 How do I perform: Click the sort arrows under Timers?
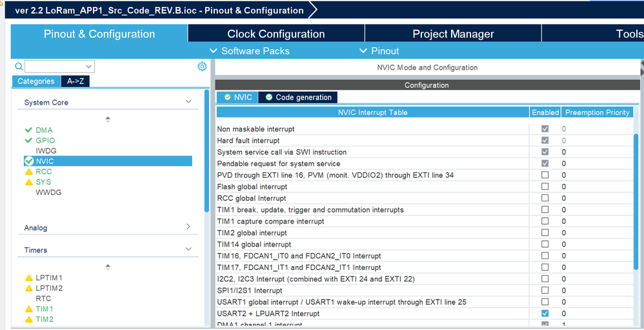[108, 267]
